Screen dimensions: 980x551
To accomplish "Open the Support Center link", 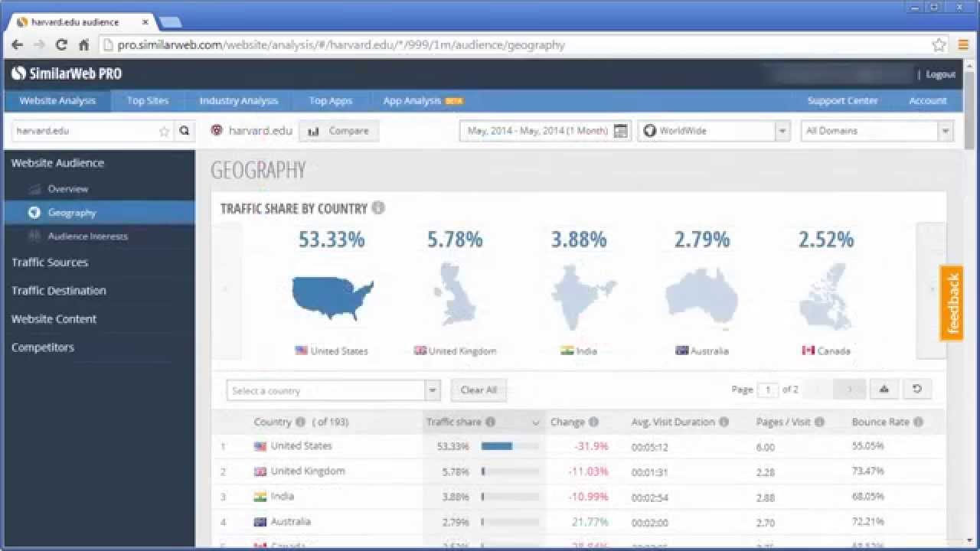I will pyautogui.click(x=842, y=100).
